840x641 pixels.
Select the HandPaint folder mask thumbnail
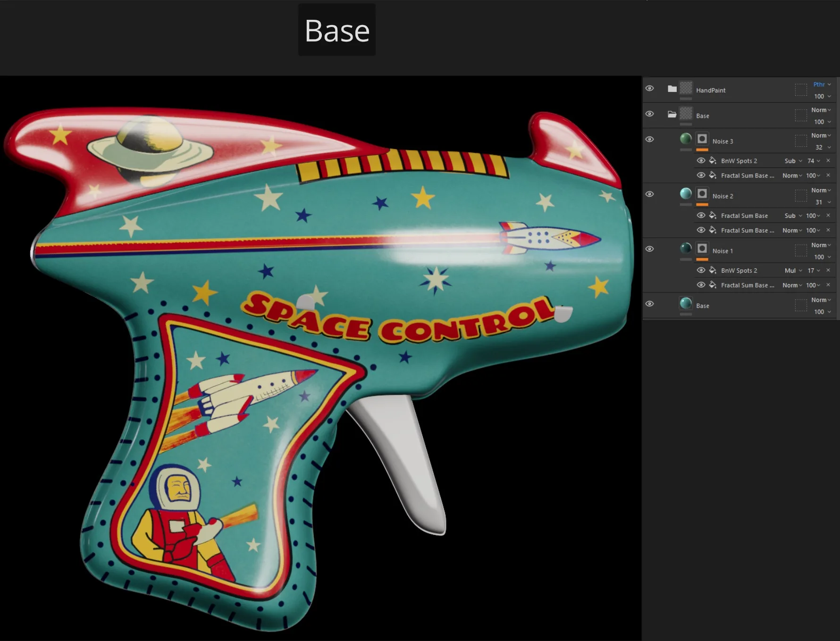[686, 88]
